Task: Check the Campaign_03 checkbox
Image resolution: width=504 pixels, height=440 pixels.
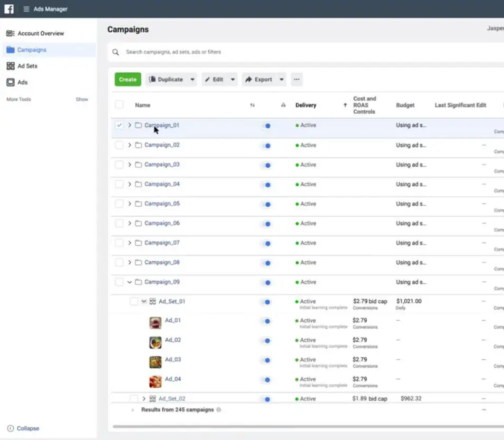Action: [x=119, y=165]
